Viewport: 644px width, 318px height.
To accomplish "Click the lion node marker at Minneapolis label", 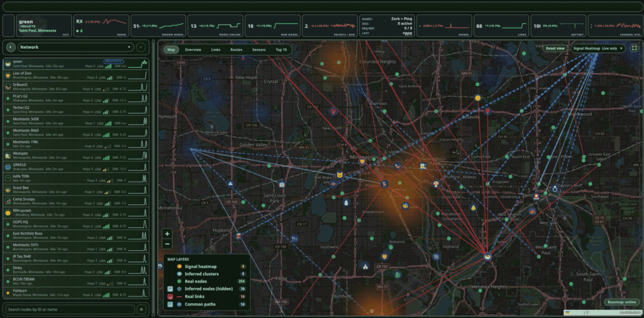I will [362, 162].
